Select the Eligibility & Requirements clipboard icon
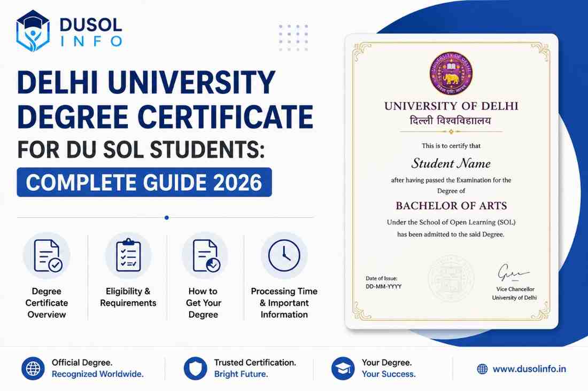 (x=128, y=255)
